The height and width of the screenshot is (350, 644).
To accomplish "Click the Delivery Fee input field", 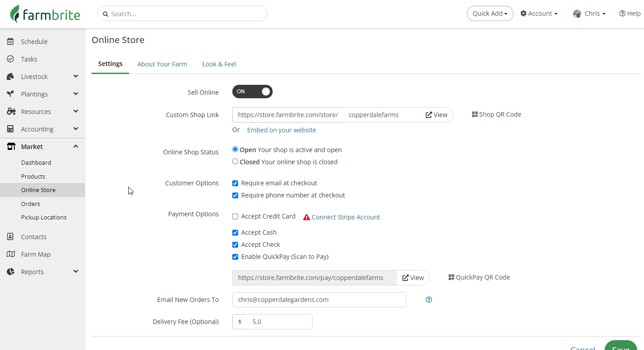I will pyautogui.click(x=278, y=322).
